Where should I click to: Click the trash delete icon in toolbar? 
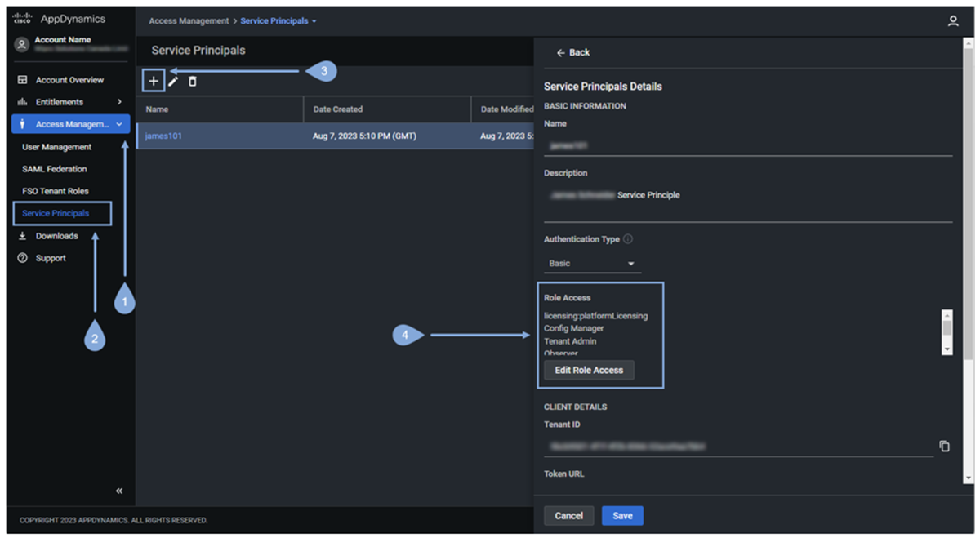point(193,81)
